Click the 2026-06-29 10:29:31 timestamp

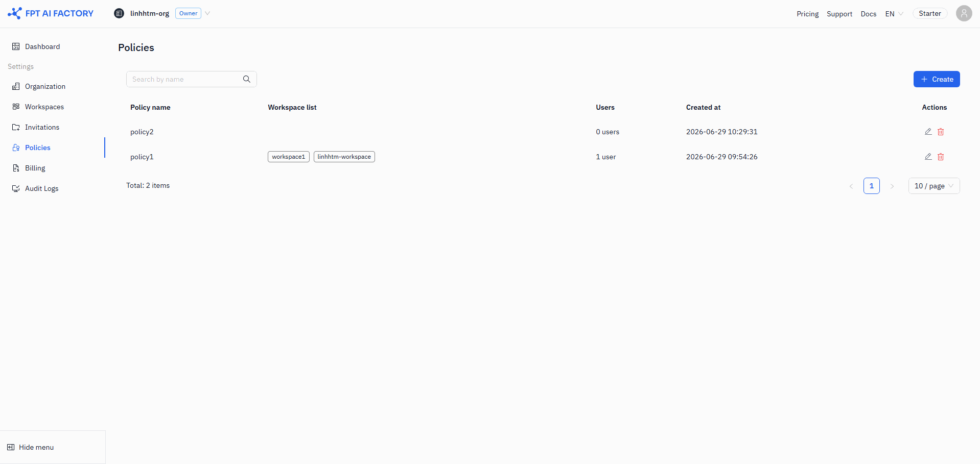(x=722, y=132)
